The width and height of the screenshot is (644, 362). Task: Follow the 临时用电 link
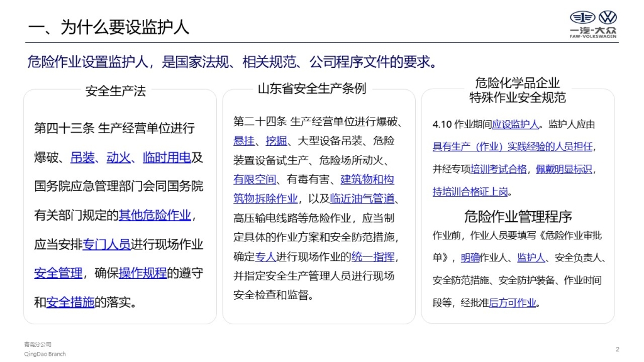pyautogui.click(x=167, y=157)
